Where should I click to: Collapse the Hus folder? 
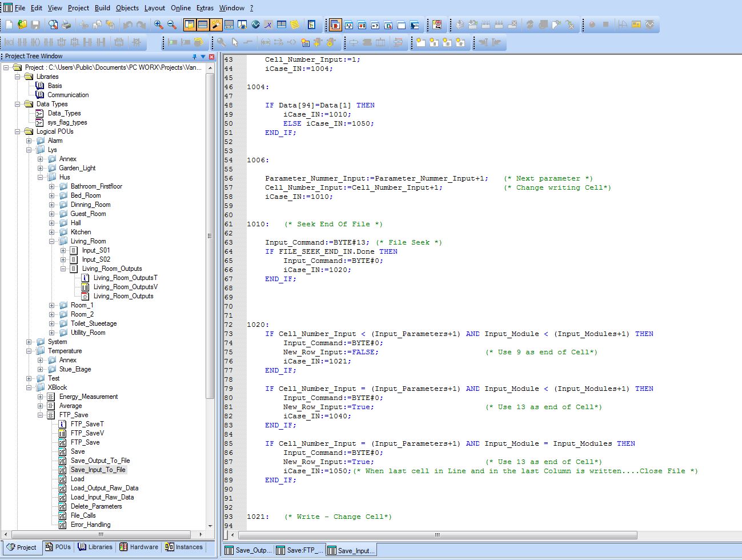[x=41, y=177]
